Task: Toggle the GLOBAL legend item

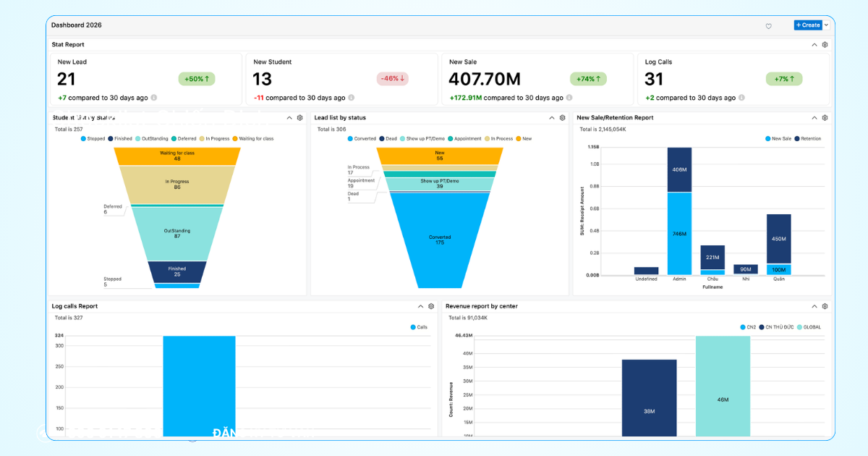Action: point(809,327)
